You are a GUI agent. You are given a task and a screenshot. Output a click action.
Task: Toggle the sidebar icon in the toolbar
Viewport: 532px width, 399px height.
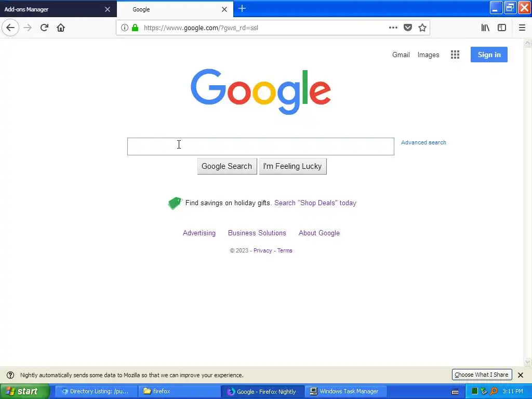click(502, 28)
